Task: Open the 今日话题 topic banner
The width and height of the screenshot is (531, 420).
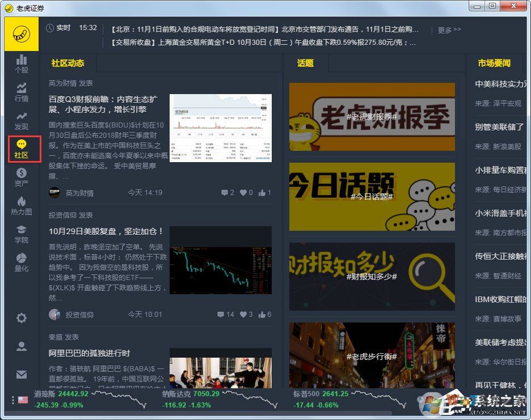Action: (372, 197)
